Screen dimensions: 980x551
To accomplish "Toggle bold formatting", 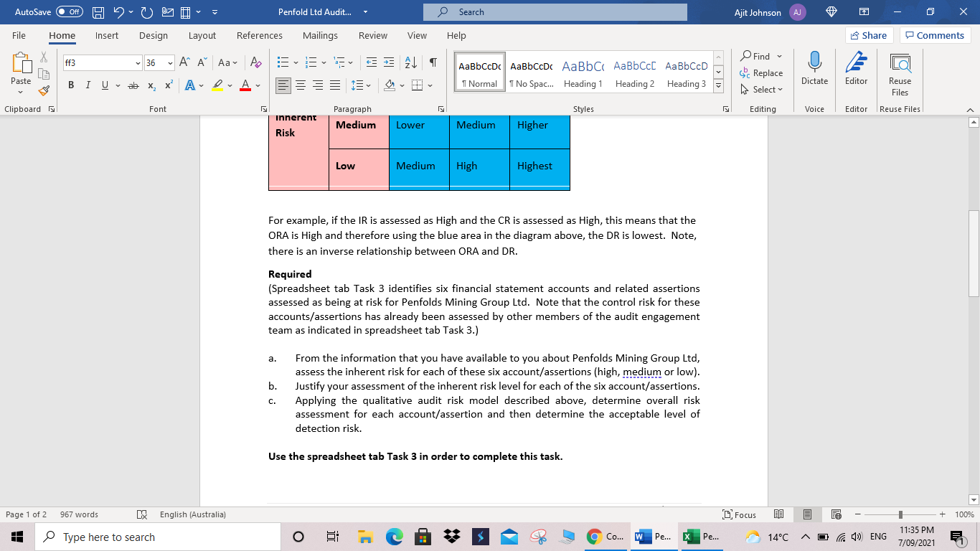I will click(70, 85).
